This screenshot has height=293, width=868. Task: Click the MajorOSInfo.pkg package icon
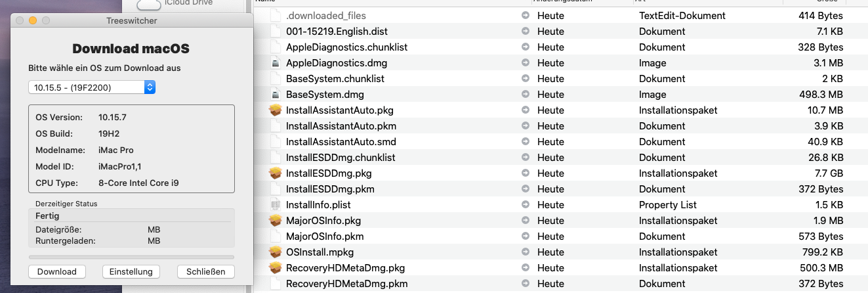click(x=276, y=221)
